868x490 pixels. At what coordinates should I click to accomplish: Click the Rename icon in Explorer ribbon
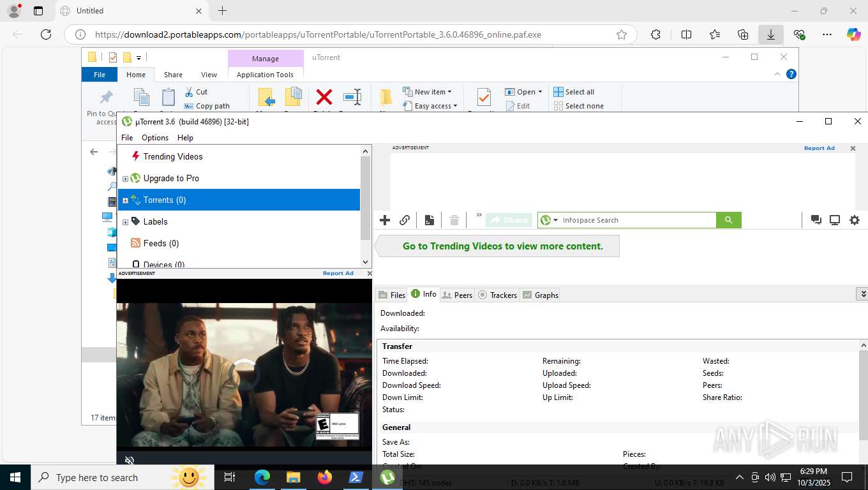pos(352,97)
